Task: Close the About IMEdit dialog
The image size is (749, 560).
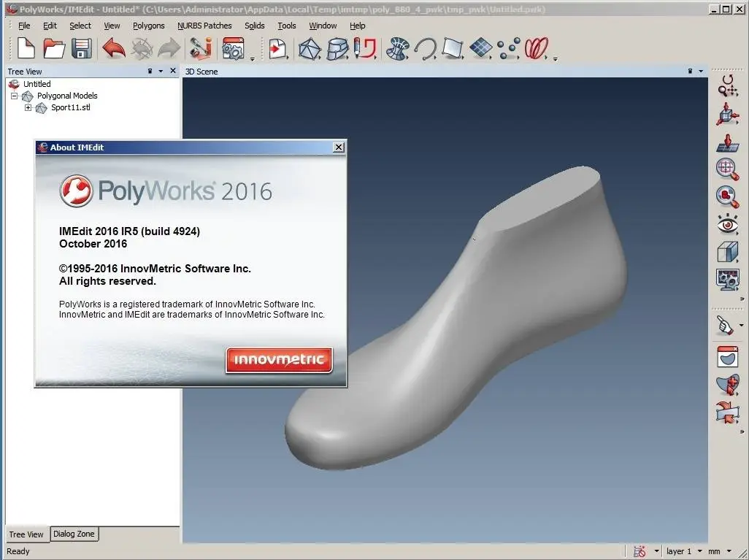Action: point(339,147)
